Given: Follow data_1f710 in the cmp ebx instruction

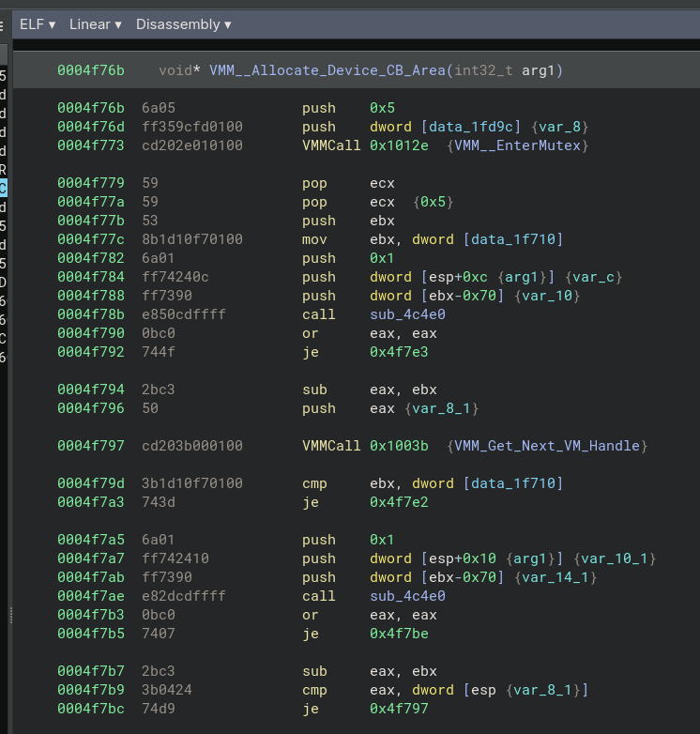Looking at the screenshot, I should point(512,483).
